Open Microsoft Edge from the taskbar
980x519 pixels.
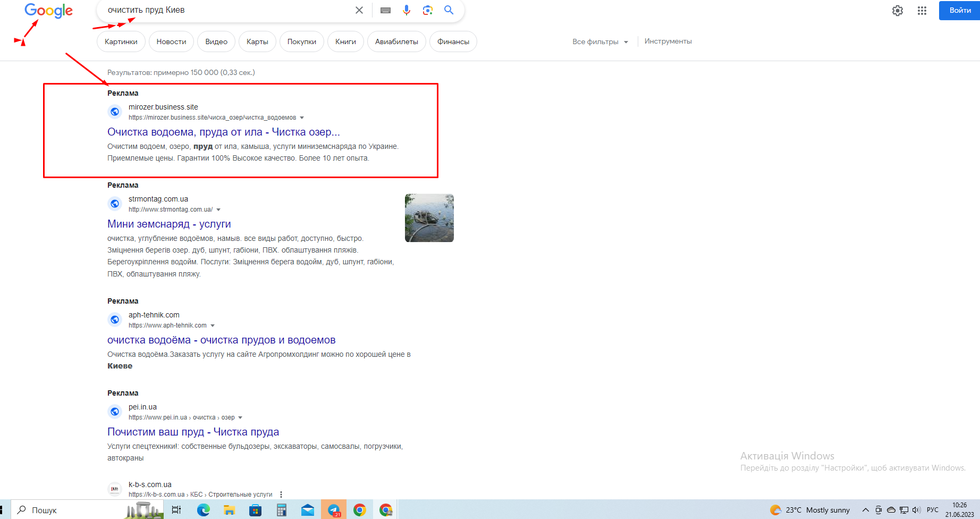[x=204, y=510]
